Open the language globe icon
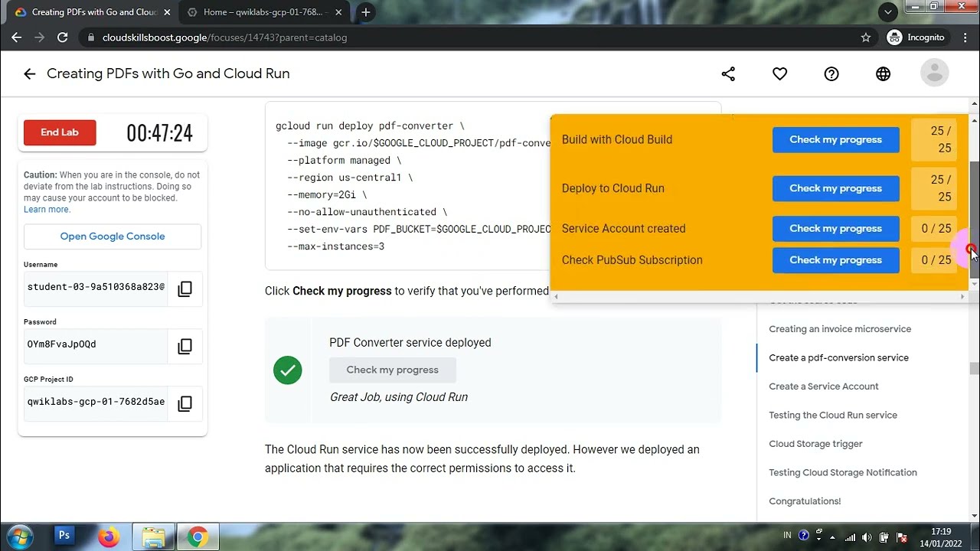 [x=883, y=73]
